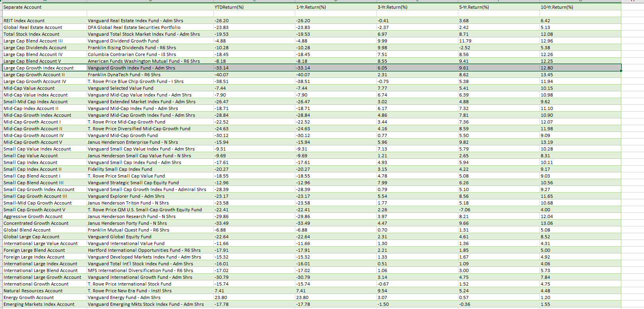
Task: Select 'T. Rowe Price Diversified Mid-Cap Growth Fund'
Action: click(150, 129)
